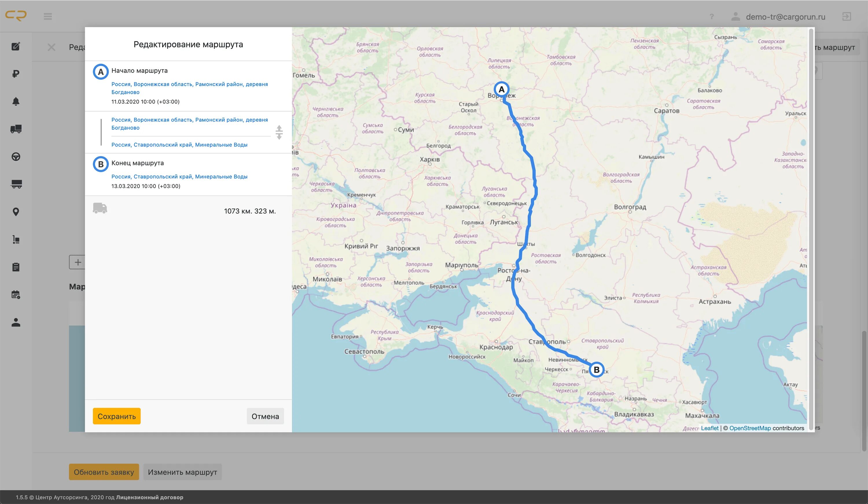
Task: Click the steering wheel drivers icon
Action: point(16,157)
